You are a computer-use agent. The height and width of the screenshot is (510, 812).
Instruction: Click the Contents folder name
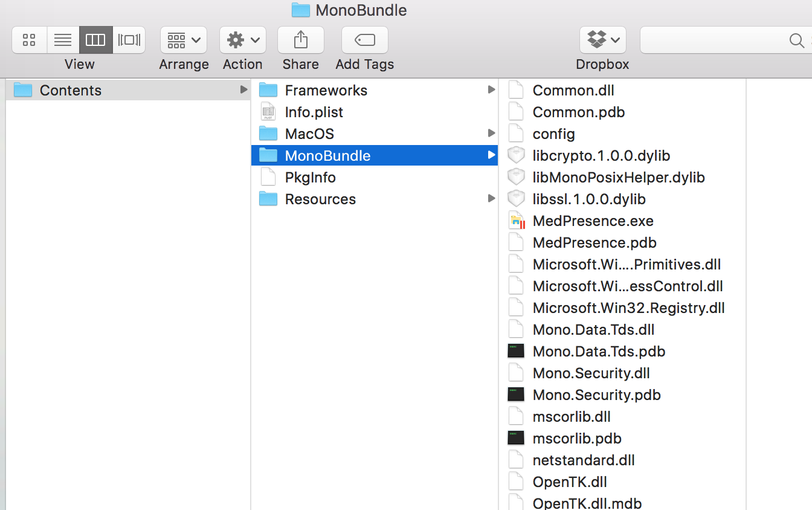(71, 90)
